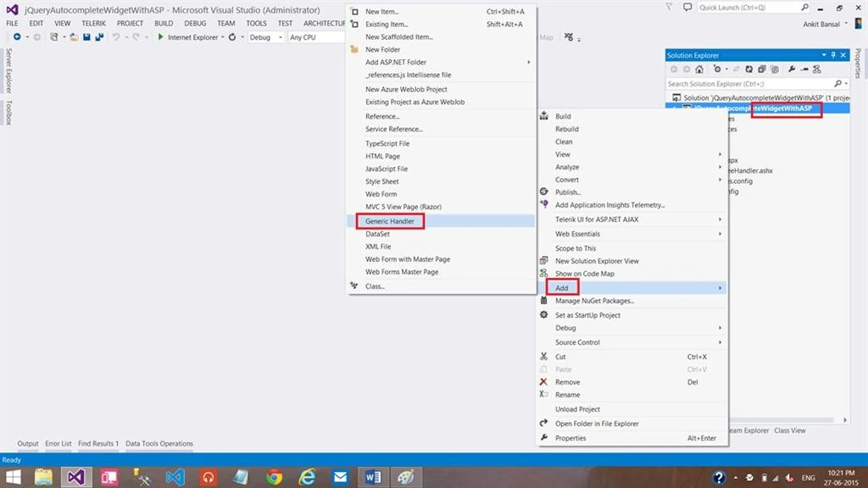Click the Solution Explorer horizontal scrollbar
This screenshot has width=868, height=488.
(x=786, y=420)
